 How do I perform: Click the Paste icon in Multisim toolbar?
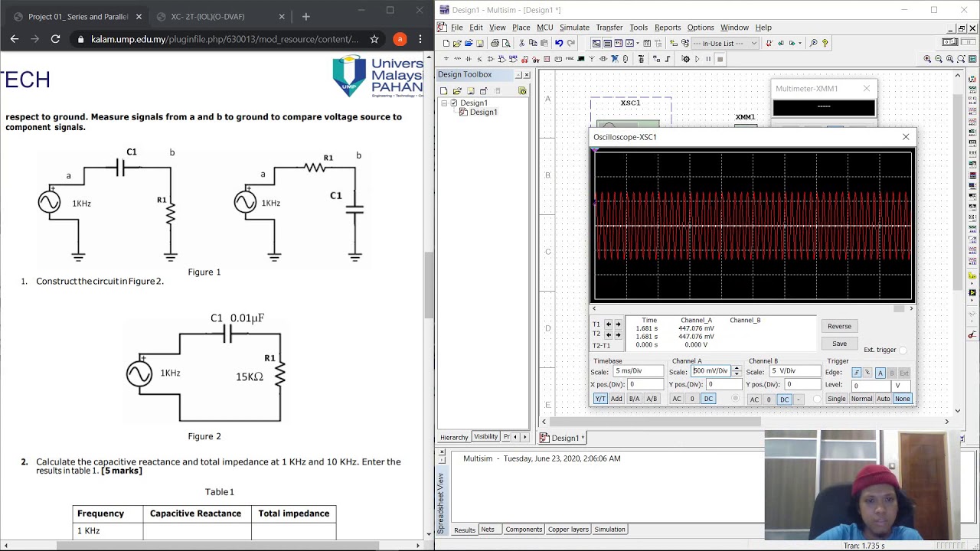544,43
